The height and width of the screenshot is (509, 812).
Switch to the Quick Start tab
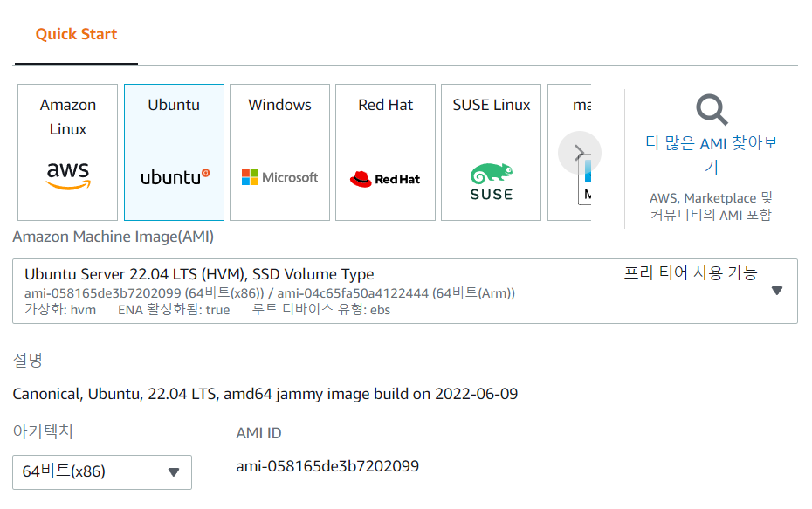tap(76, 34)
